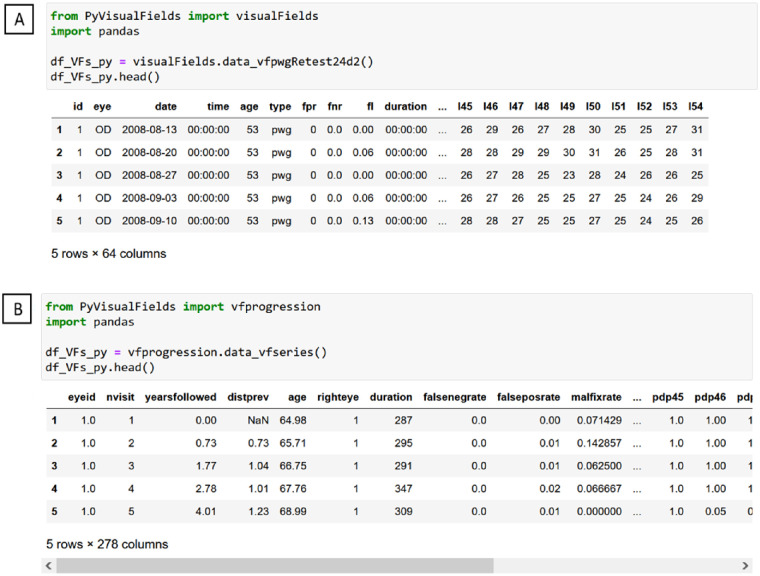
Task: Click malfixrate value 0.142857
Action: click(x=599, y=443)
